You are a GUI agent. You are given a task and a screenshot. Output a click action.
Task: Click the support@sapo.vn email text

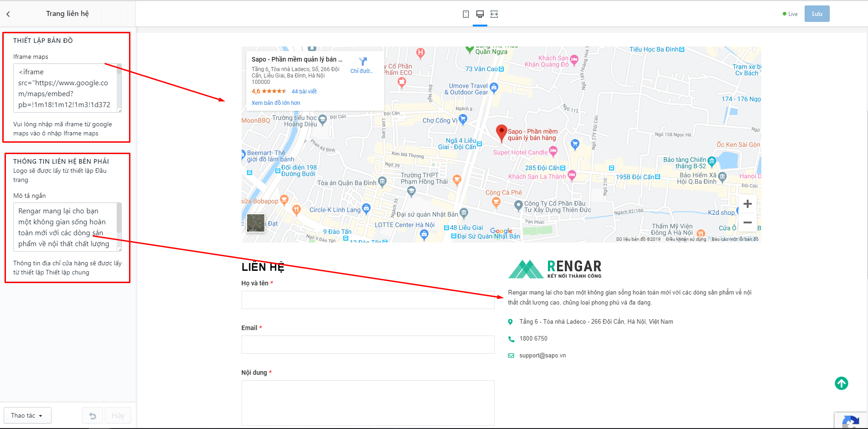tap(542, 356)
